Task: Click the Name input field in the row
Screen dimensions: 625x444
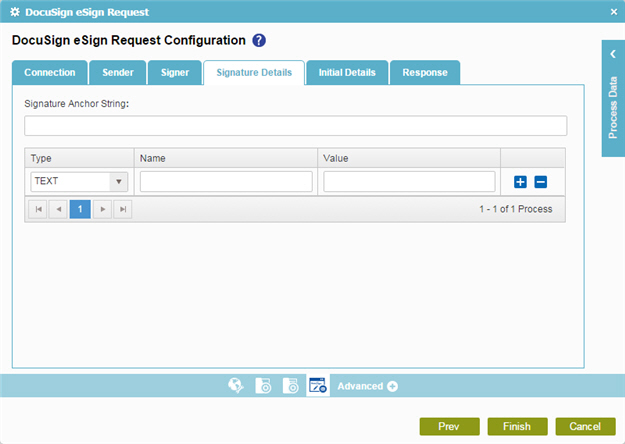Action: [x=226, y=182]
